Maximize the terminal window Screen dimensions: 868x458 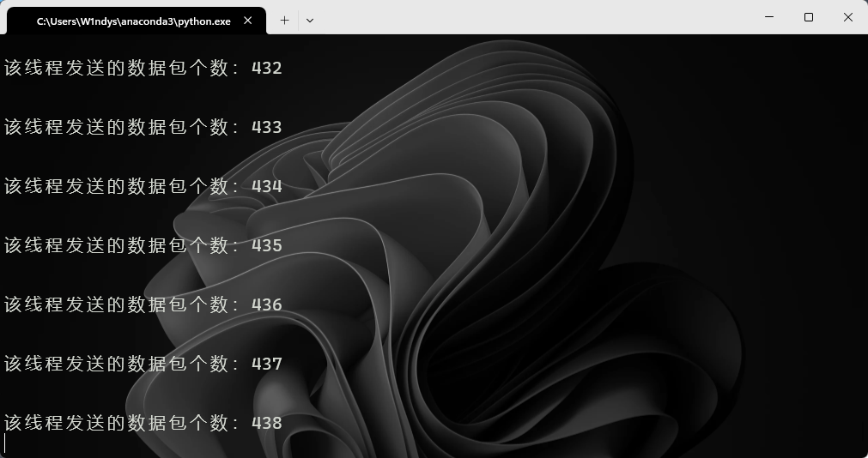808,17
